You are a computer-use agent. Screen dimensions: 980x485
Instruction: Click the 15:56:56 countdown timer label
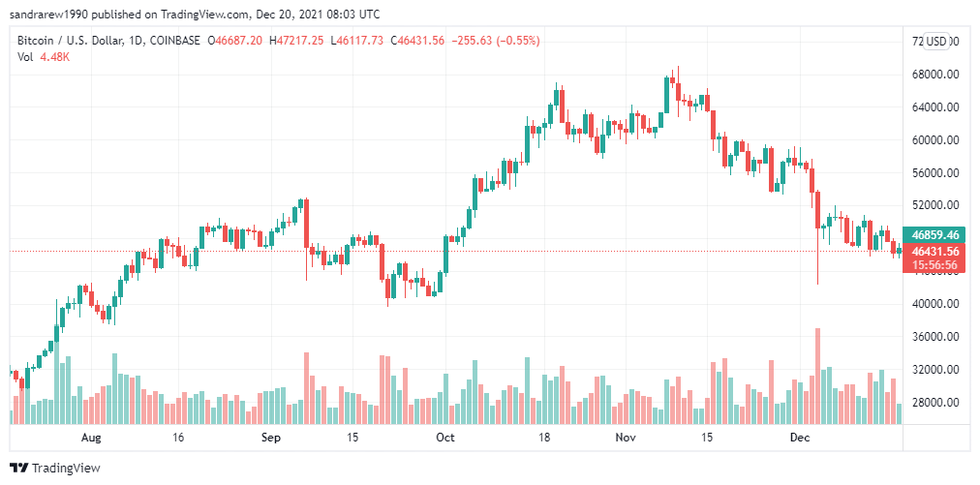(934, 265)
